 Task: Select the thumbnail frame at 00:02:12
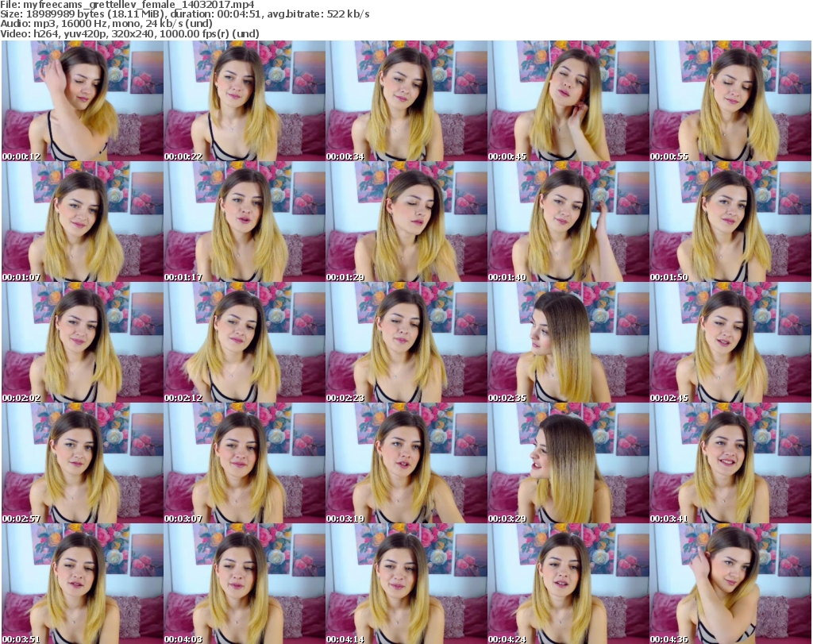click(x=245, y=342)
